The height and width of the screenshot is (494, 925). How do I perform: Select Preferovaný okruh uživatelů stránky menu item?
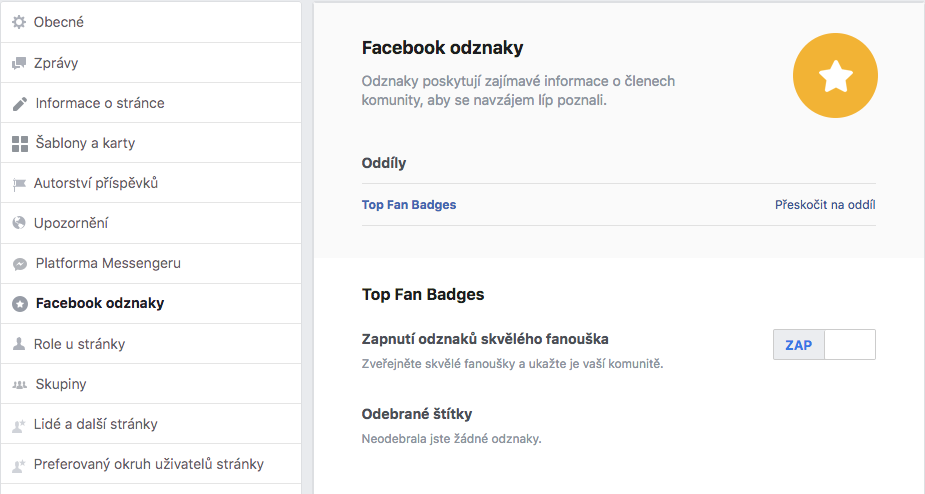tap(151, 464)
